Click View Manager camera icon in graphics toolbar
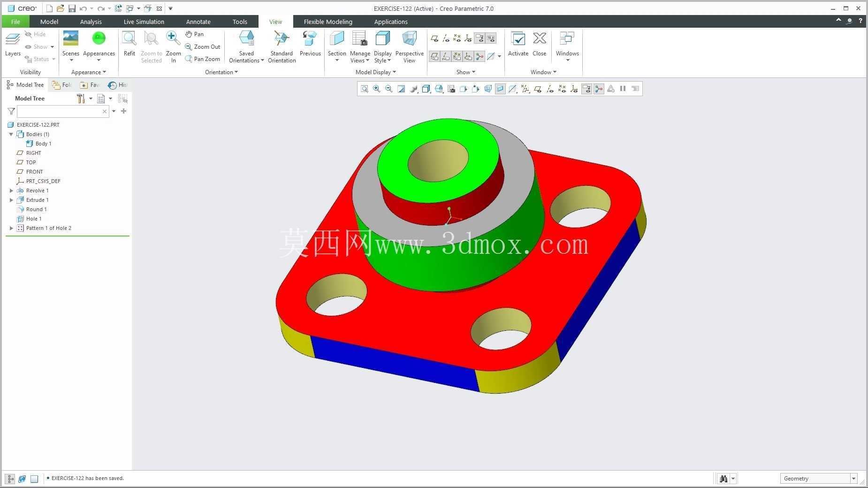Viewport: 868px width, 488px height. click(x=451, y=89)
